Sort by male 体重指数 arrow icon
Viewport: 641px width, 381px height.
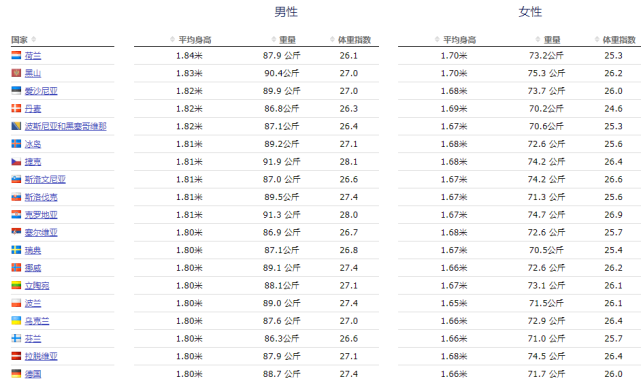point(332,39)
